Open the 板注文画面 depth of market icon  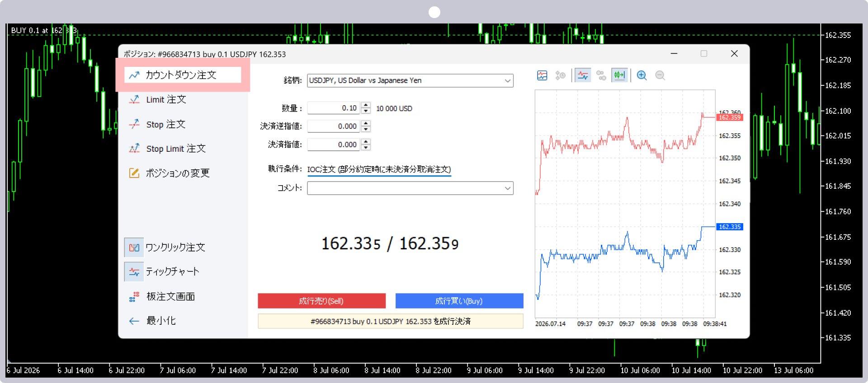[134, 297]
